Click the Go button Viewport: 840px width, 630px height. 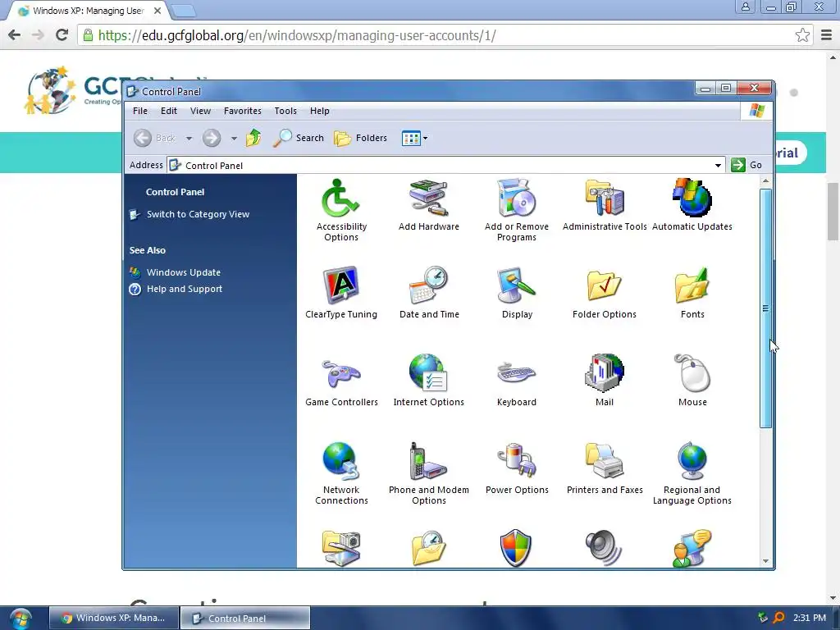[x=746, y=165]
